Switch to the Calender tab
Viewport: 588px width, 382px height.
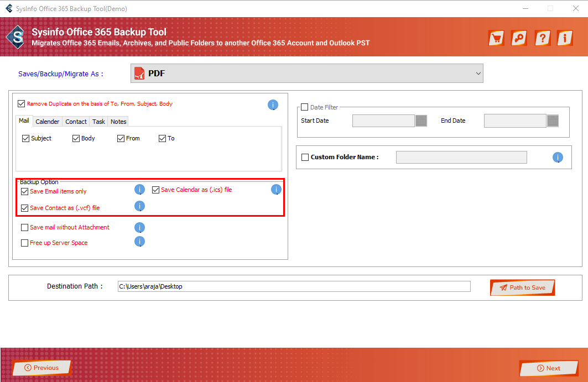tap(47, 122)
